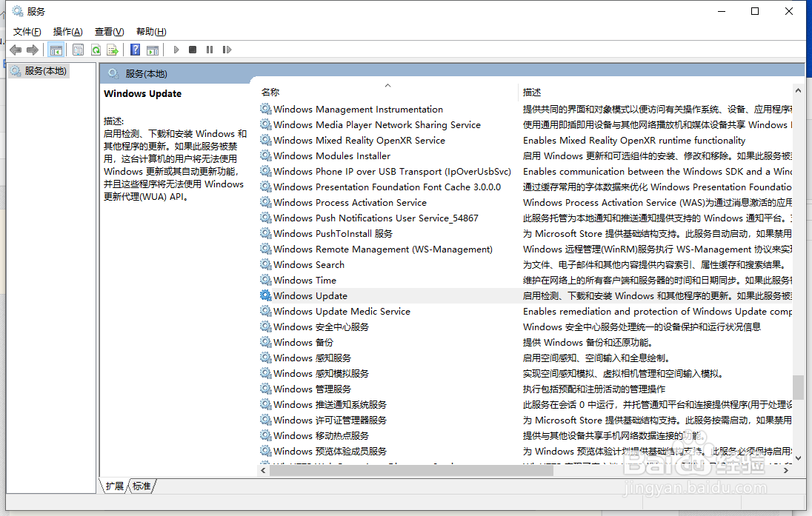Viewport: 812px width, 516px height.
Task: Select 服务(本地) in the left tree
Action: (x=46, y=71)
